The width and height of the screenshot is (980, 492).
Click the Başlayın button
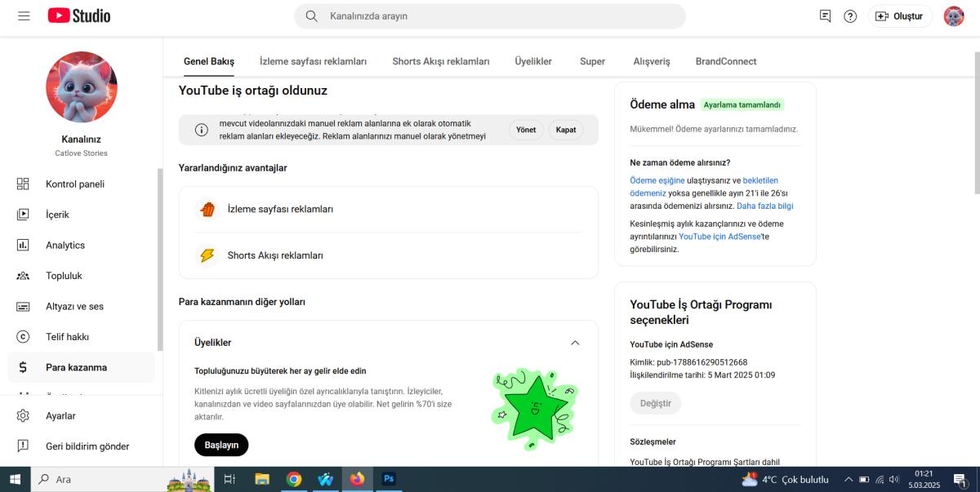click(221, 445)
